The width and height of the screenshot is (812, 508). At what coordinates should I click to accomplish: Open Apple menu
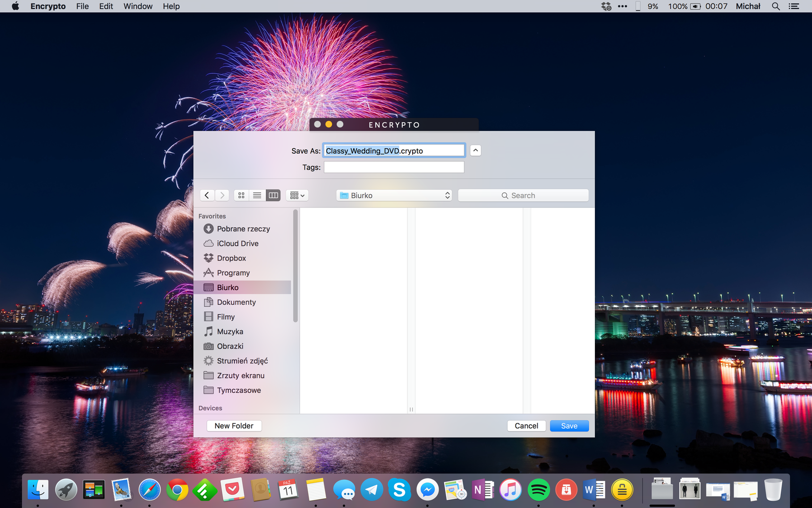[16, 6]
